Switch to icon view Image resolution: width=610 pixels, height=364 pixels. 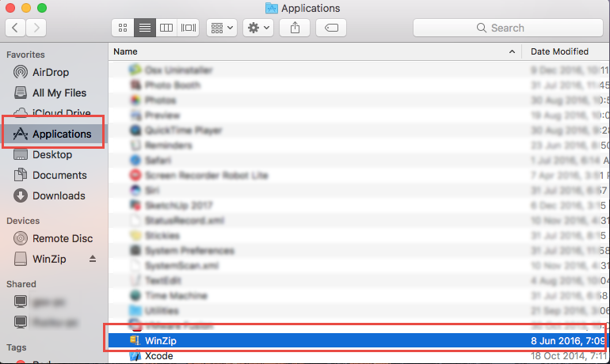pos(123,28)
